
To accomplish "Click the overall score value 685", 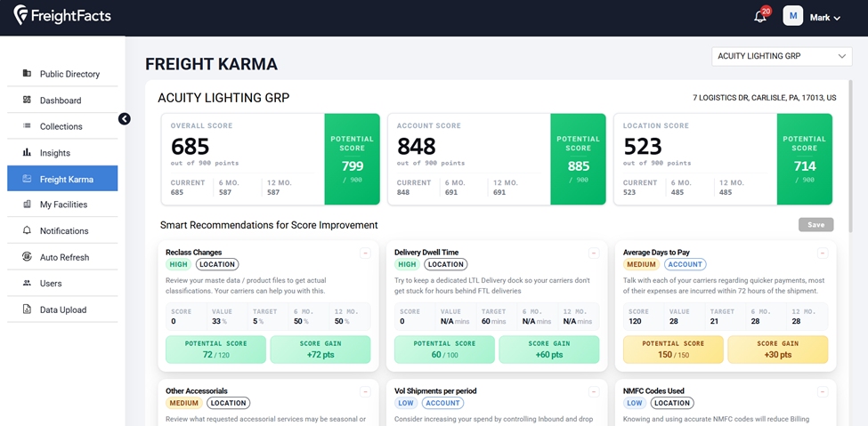I will tap(190, 147).
